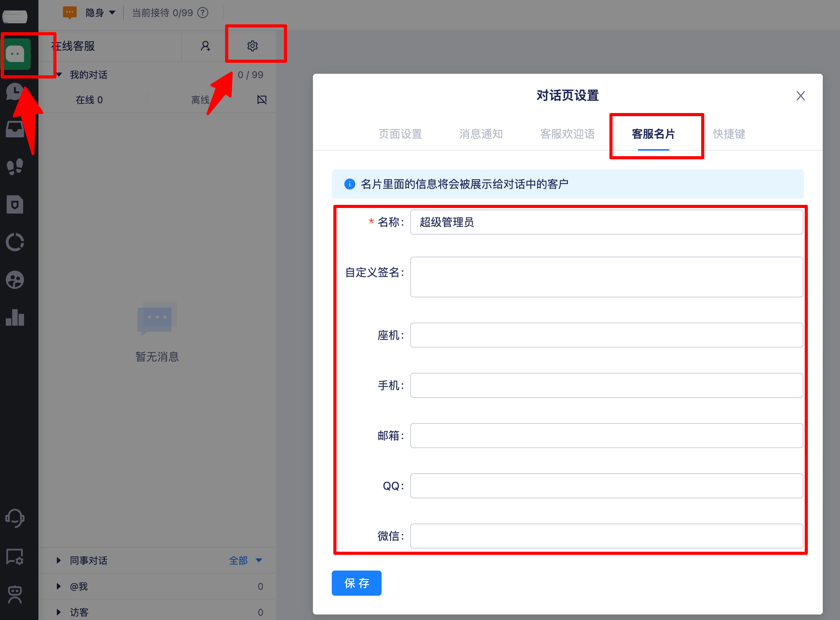Open the 隐身 status dropdown
The height and width of the screenshot is (620, 840).
(x=100, y=13)
